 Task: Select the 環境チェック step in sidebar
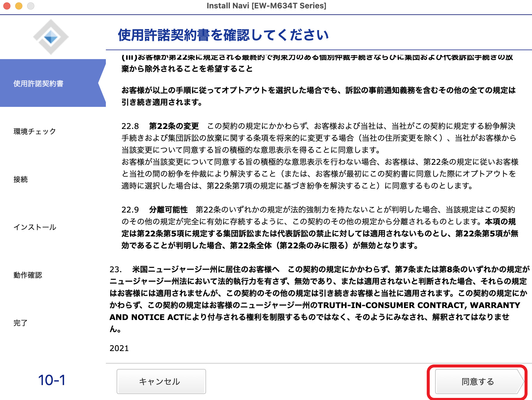click(35, 131)
